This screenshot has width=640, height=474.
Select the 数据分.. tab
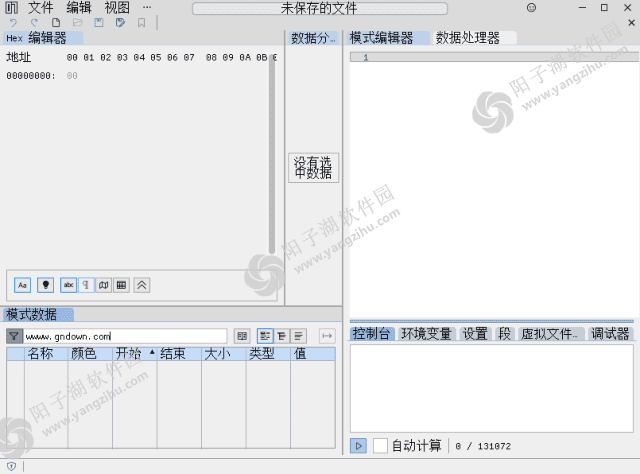pyautogui.click(x=313, y=38)
